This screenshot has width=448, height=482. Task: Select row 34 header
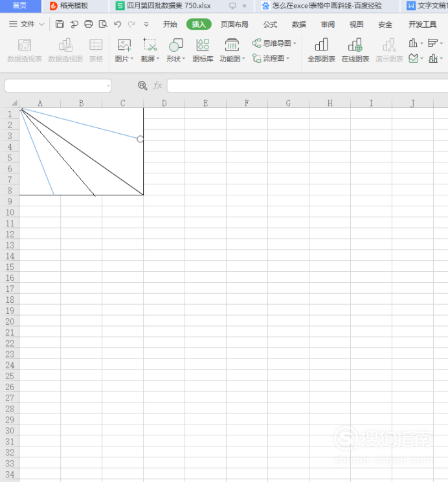[10, 474]
